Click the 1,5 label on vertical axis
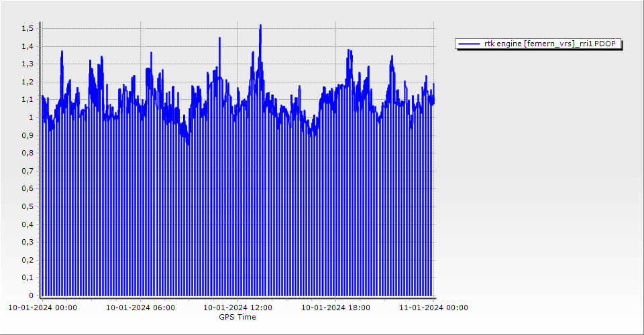The image size is (644, 335). (x=27, y=28)
